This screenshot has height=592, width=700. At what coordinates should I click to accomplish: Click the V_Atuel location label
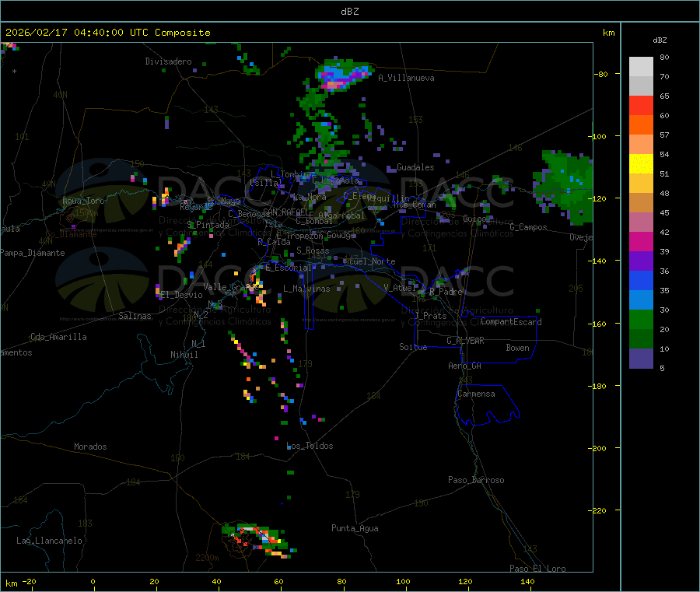click(400, 288)
